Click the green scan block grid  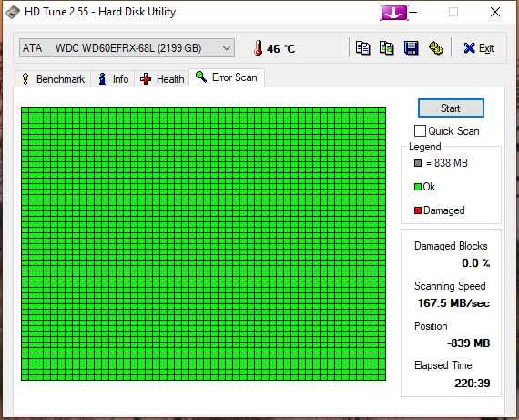click(x=203, y=243)
